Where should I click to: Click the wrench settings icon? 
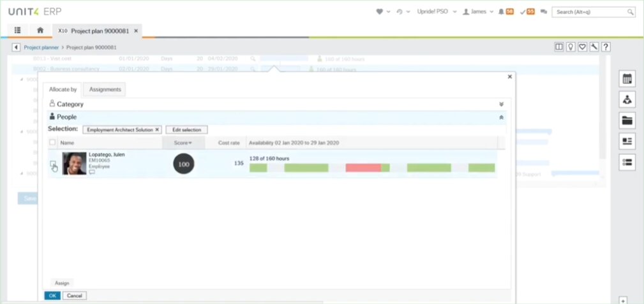[x=594, y=47]
